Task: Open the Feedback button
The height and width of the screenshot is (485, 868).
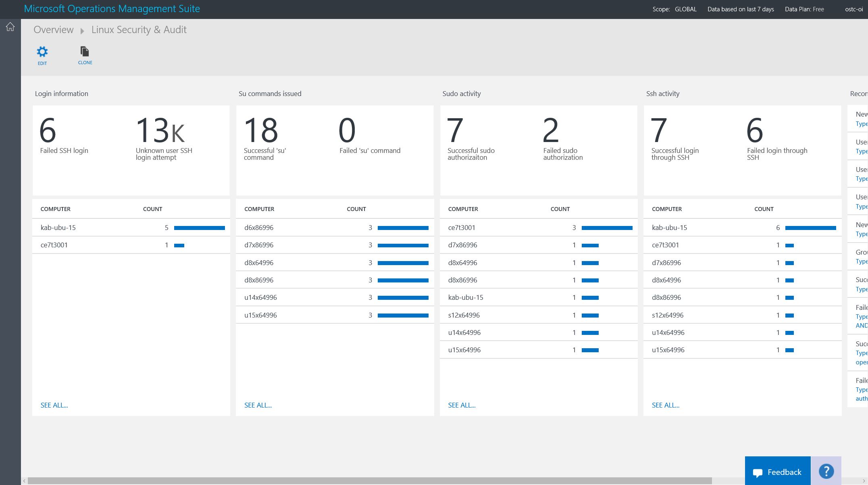Action: pos(777,472)
